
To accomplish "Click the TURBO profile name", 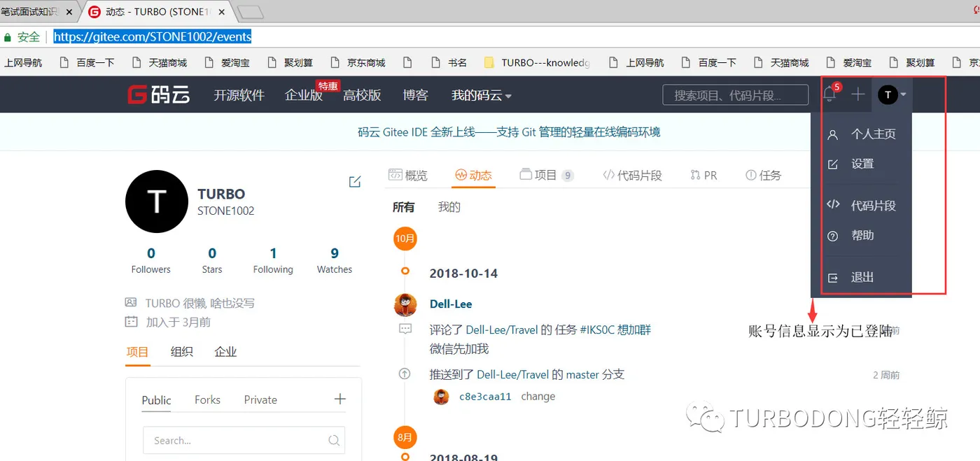I will click(221, 194).
